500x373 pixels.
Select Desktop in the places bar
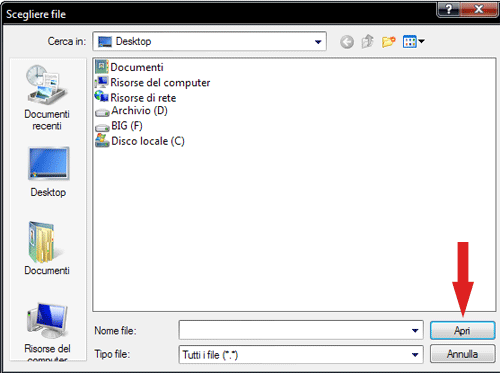pyautogui.click(x=48, y=172)
